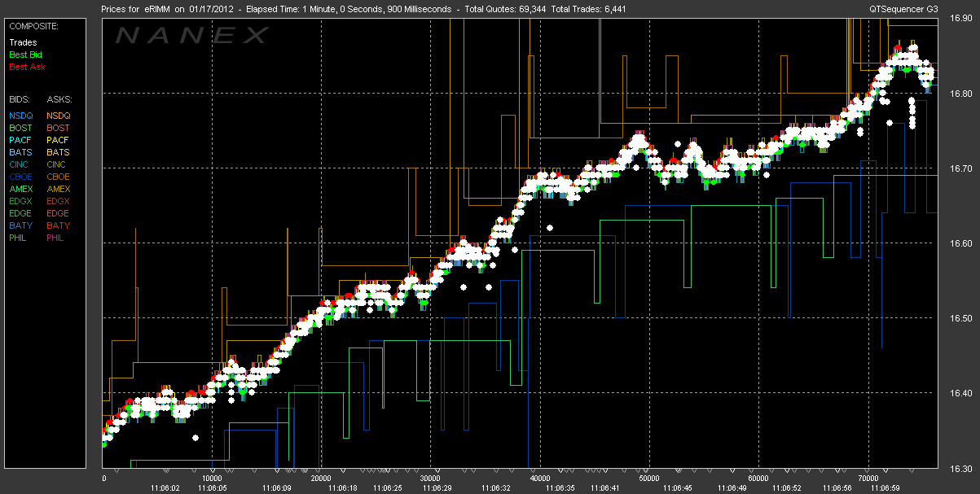This screenshot has width=980, height=494.
Task: Select BATS in the BIDS column
Action: click(x=21, y=152)
